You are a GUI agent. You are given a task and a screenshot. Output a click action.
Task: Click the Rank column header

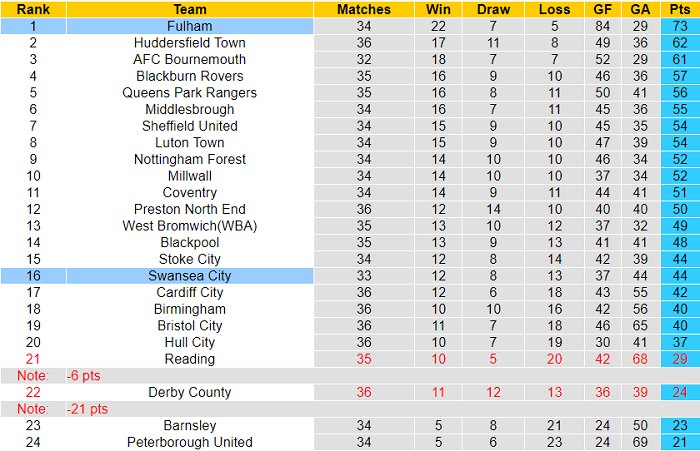click(33, 9)
